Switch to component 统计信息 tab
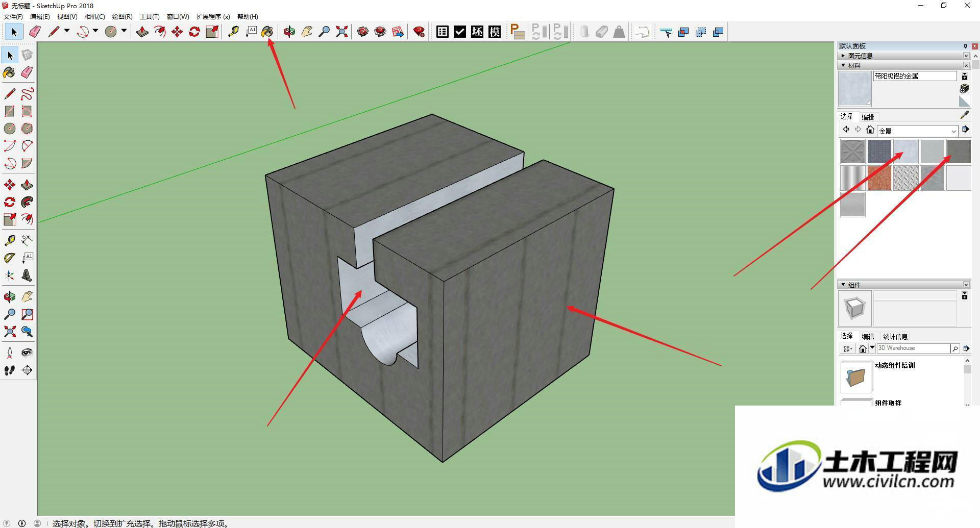This screenshot has height=528, width=980. pyautogui.click(x=895, y=337)
